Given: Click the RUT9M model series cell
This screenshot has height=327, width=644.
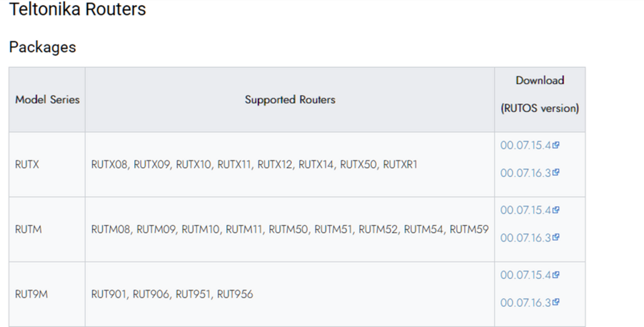Looking at the screenshot, I should click(x=47, y=294).
